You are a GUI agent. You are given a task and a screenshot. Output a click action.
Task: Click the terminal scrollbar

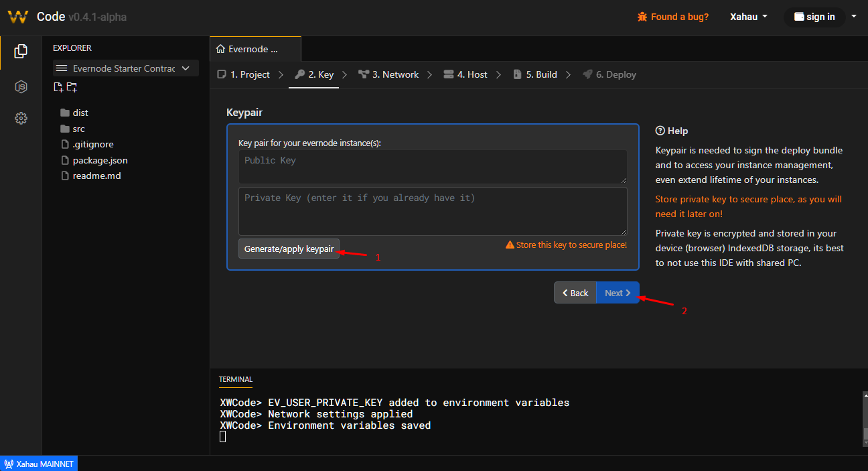coord(865,419)
